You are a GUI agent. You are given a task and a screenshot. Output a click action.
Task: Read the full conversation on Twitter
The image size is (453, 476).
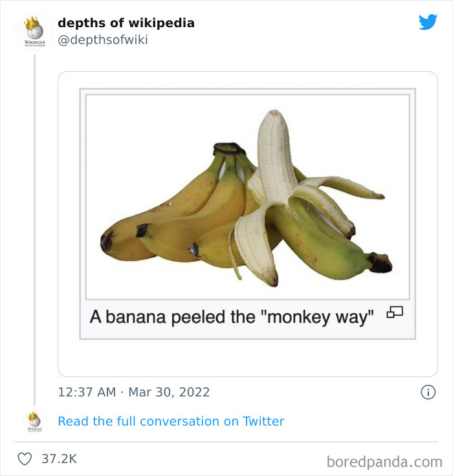coord(171,421)
